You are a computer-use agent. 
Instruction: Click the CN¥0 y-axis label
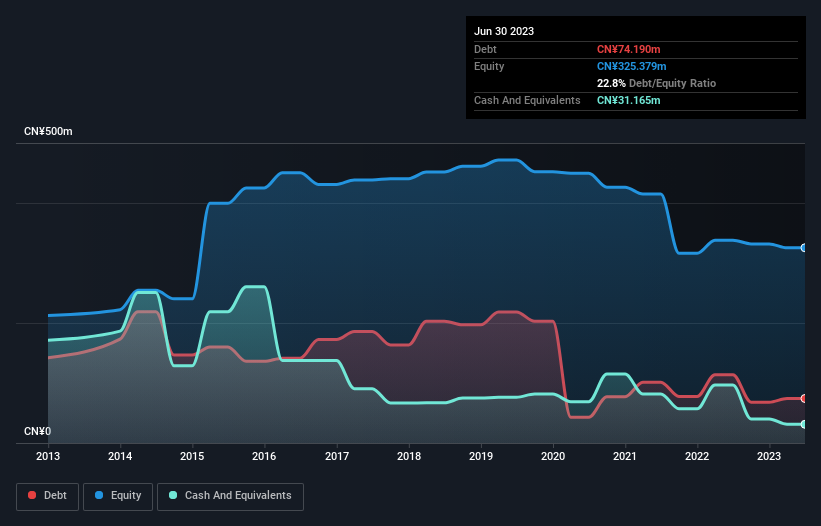(38, 431)
